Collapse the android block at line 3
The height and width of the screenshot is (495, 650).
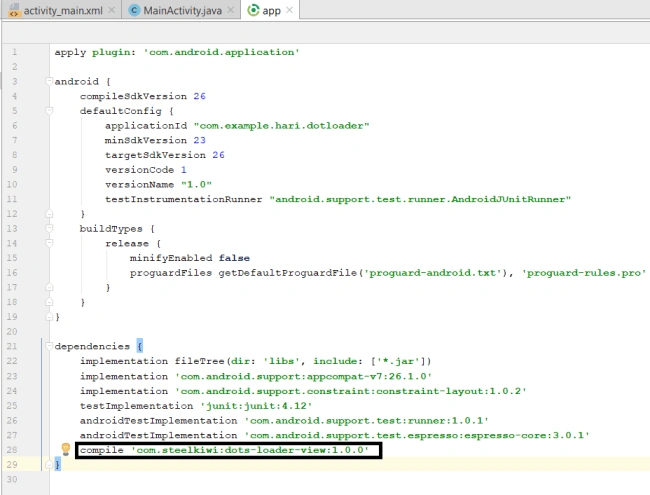[49, 81]
